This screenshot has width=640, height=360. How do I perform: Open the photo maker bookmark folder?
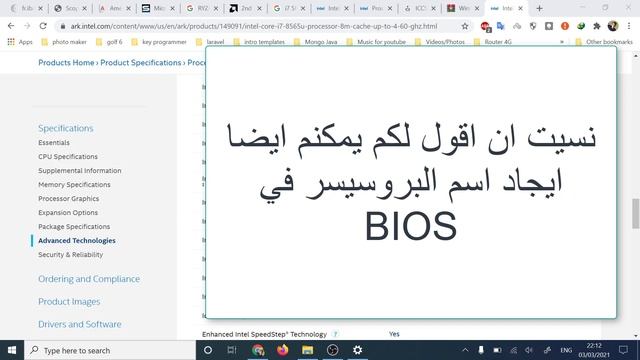[64, 42]
